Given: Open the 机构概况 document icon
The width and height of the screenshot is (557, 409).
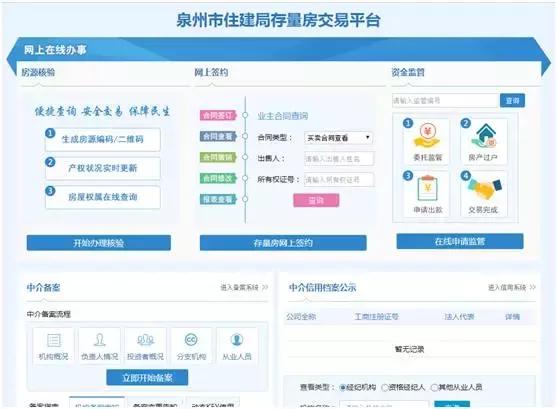Looking at the screenshot, I should pyautogui.click(x=54, y=340).
